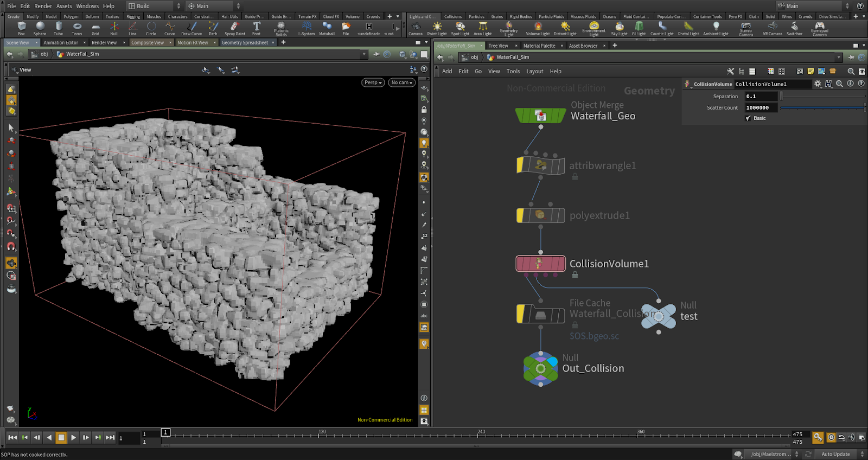Expand the Build desktop dropdown
This screenshot has height=460, width=868.
[155, 6]
